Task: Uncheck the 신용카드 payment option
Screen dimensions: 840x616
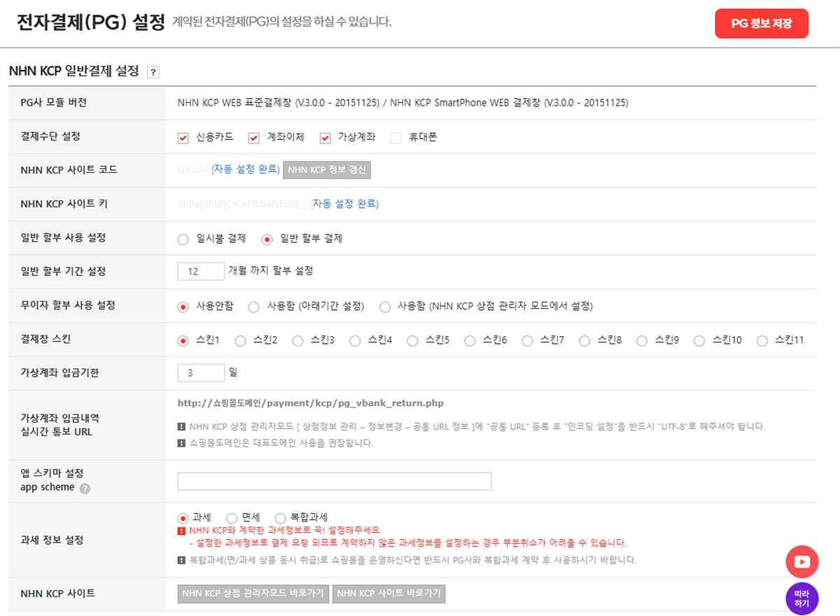Action: pyautogui.click(x=184, y=137)
